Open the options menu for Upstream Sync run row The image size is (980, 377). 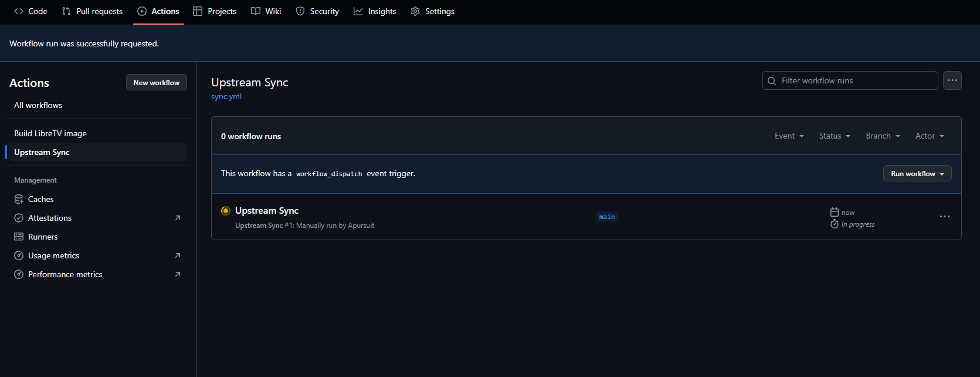pos(944,217)
